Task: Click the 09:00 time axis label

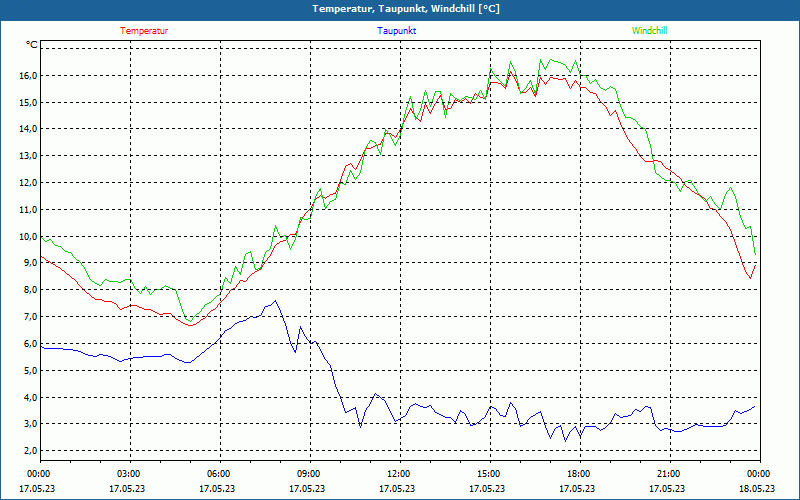Action: click(x=310, y=474)
